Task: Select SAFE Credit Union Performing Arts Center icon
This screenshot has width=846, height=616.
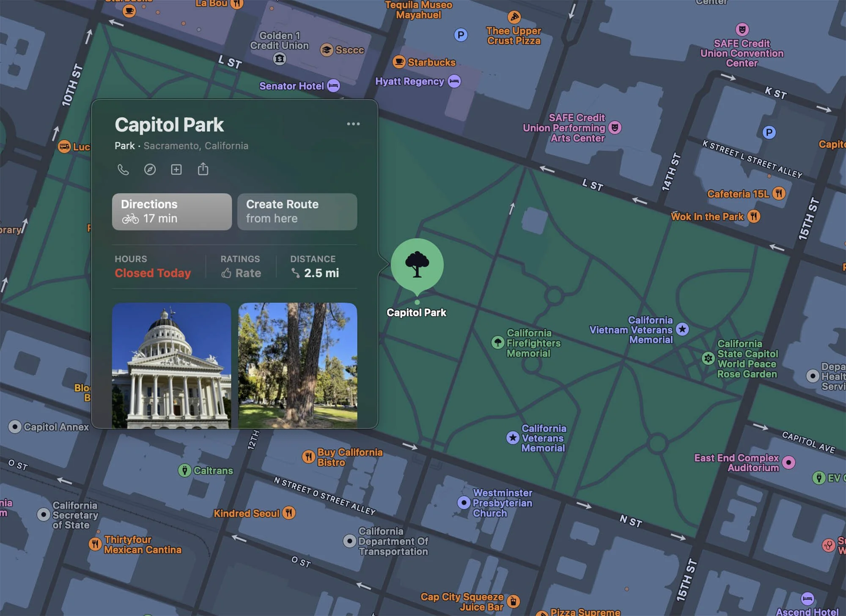Action: (x=615, y=128)
